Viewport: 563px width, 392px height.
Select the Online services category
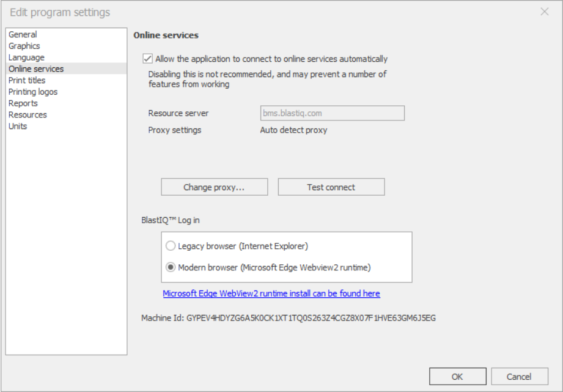coord(36,68)
